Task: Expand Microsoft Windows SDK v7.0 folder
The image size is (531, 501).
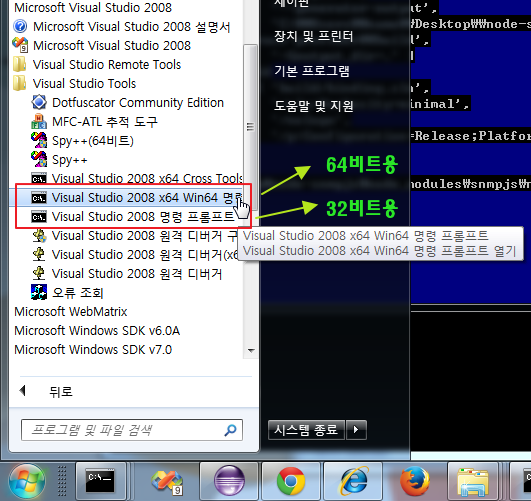Action: pos(93,350)
